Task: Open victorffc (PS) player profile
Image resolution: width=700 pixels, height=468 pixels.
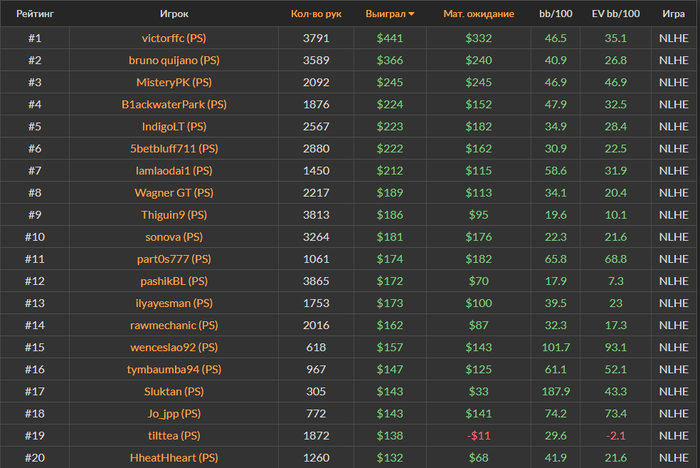Action: click(x=174, y=38)
